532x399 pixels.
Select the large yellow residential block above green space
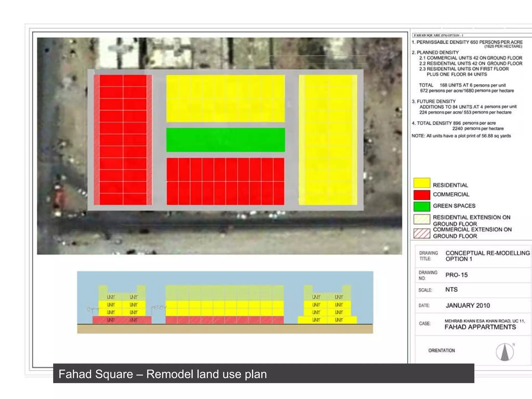tap(225, 98)
